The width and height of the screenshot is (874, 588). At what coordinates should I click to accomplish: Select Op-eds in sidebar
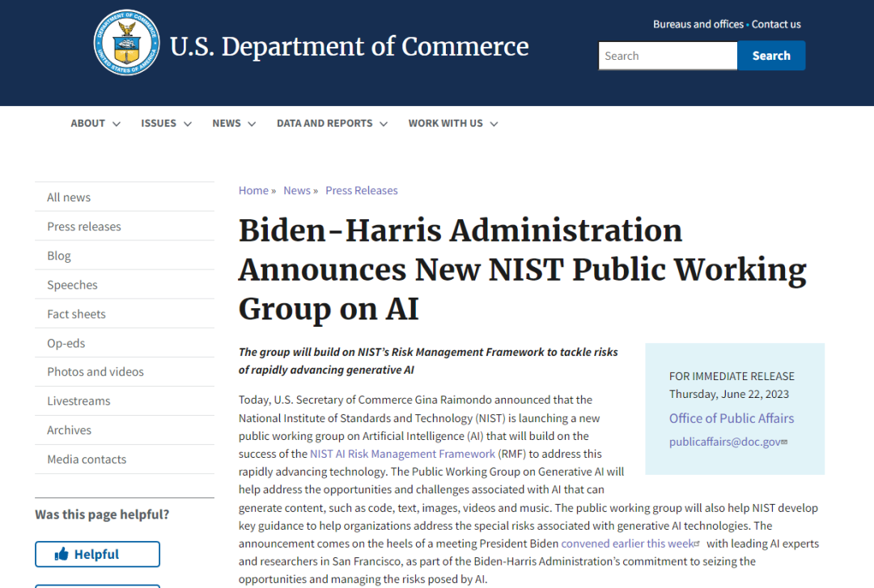(125, 343)
